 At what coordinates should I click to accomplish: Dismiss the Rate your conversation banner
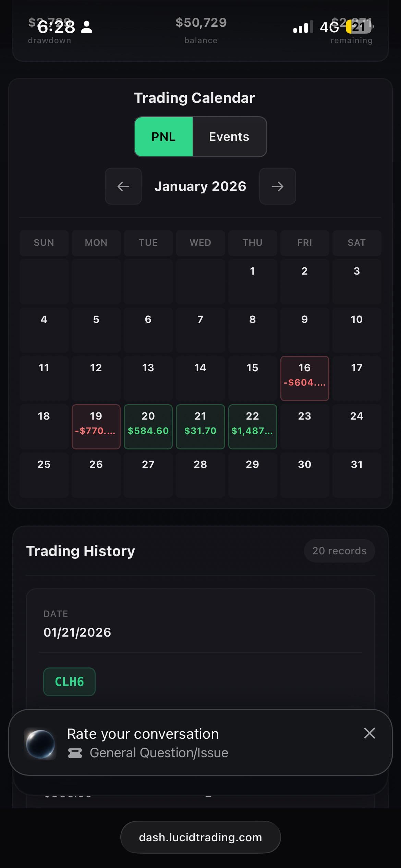(369, 733)
